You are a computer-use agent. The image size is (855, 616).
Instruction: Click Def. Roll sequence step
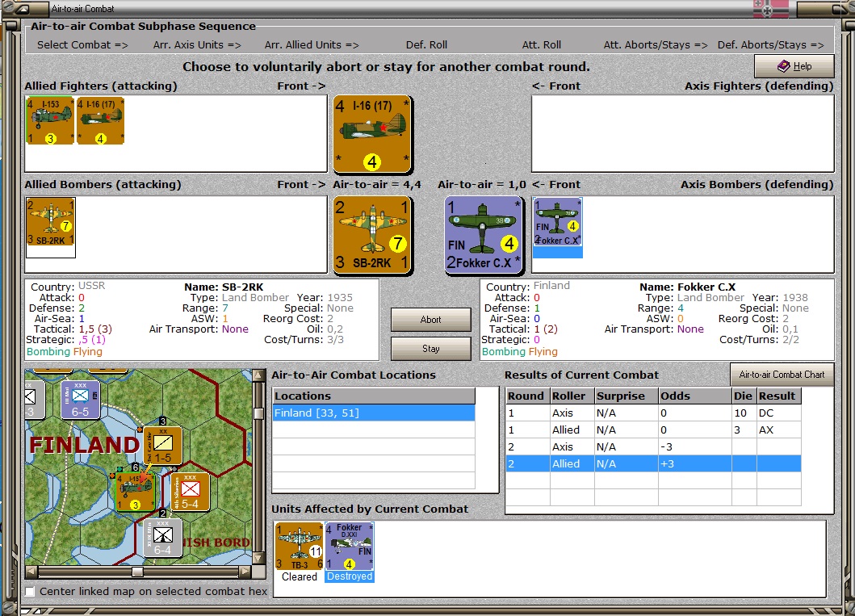click(426, 45)
